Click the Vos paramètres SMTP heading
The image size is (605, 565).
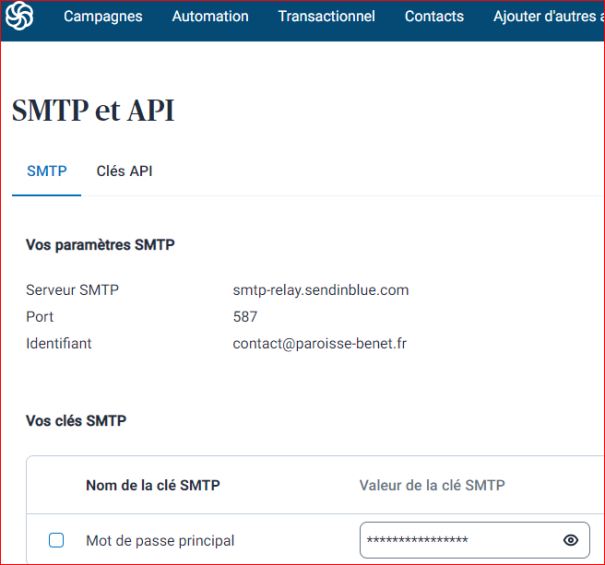[100, 245]
